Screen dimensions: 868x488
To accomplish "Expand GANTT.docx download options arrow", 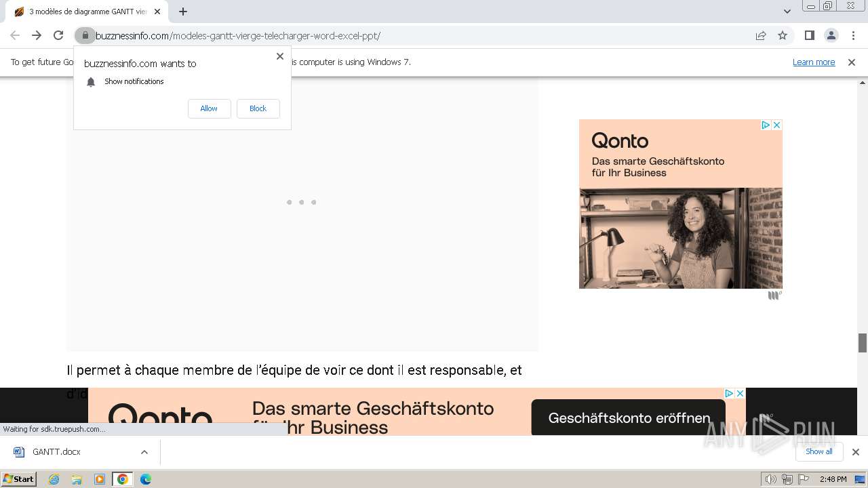I will tap(144, 452).
